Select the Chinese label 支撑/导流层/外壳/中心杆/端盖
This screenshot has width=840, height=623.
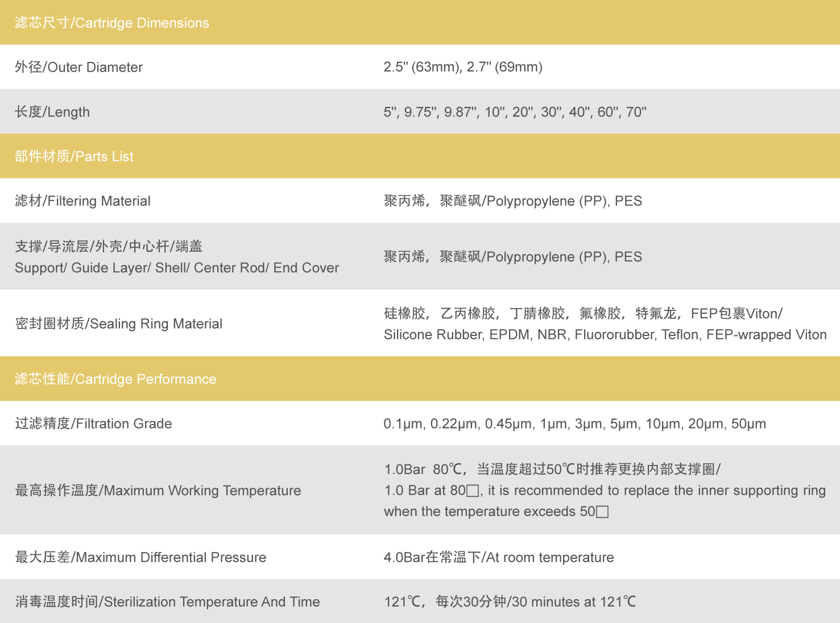109,246
